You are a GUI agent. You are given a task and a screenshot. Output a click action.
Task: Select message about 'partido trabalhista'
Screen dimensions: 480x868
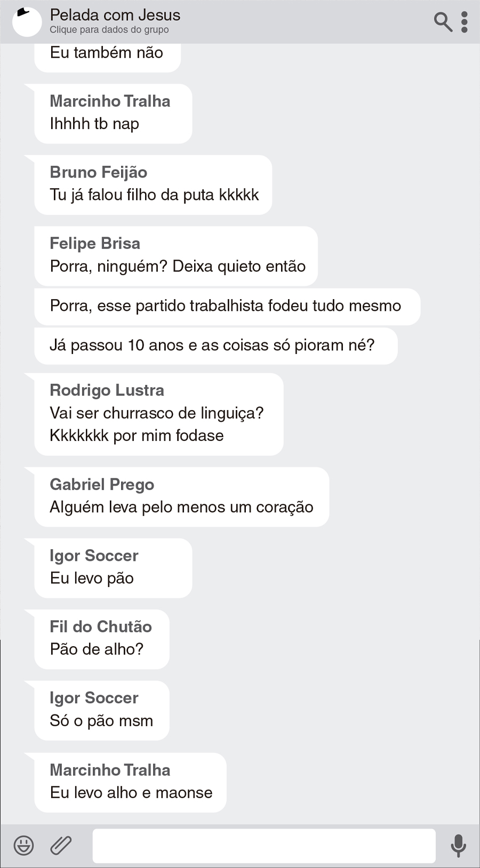(226, 306)
